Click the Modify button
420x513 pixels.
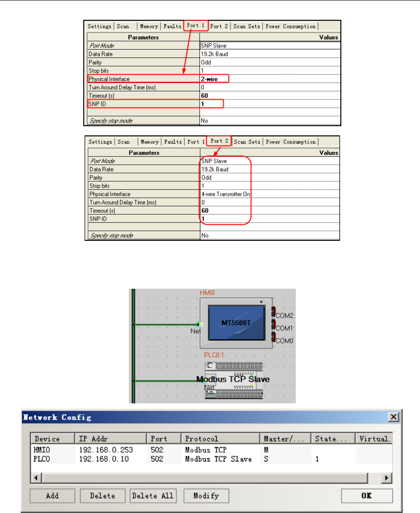pyautogui.click(x=206, y=496)
